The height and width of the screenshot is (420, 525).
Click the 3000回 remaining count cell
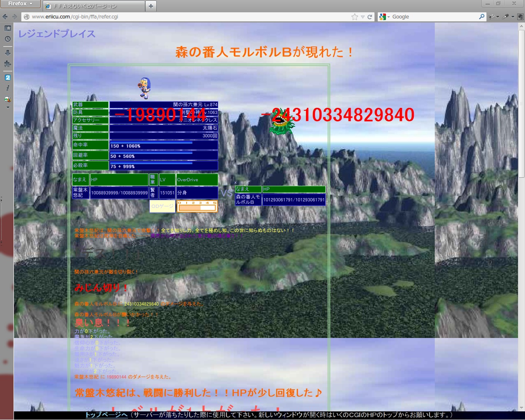pyautogui.click(x=164, y=136)
